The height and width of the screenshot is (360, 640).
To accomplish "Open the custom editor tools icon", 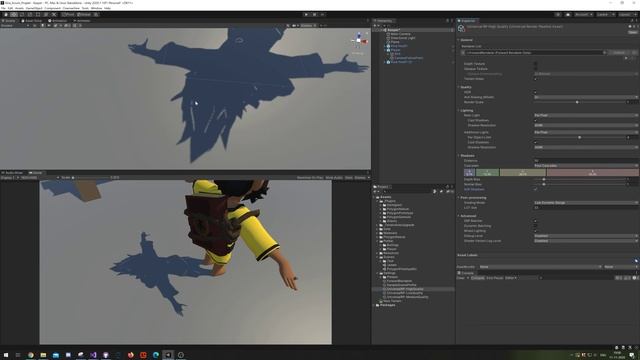I will point(54,14).
